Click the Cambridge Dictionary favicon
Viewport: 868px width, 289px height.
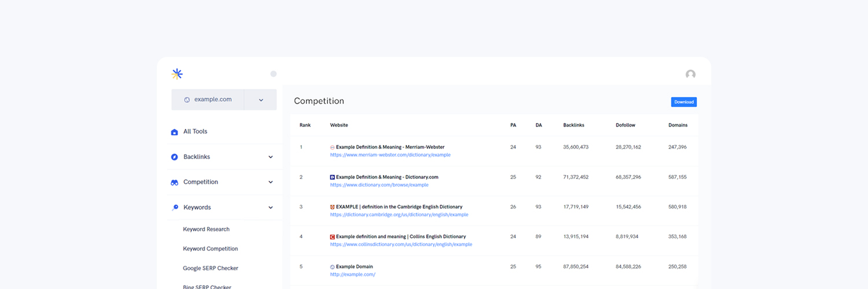332,207
